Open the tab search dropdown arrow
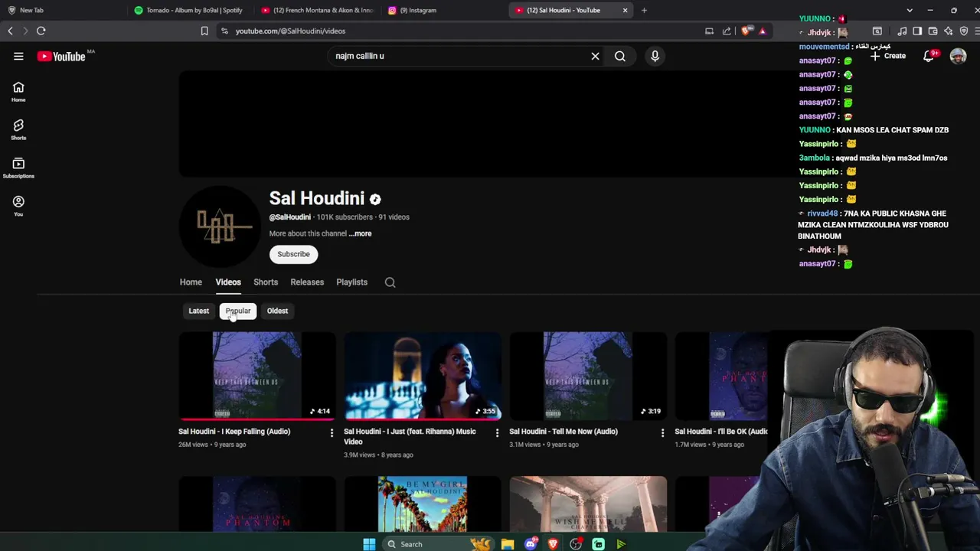 click(910, 10)
